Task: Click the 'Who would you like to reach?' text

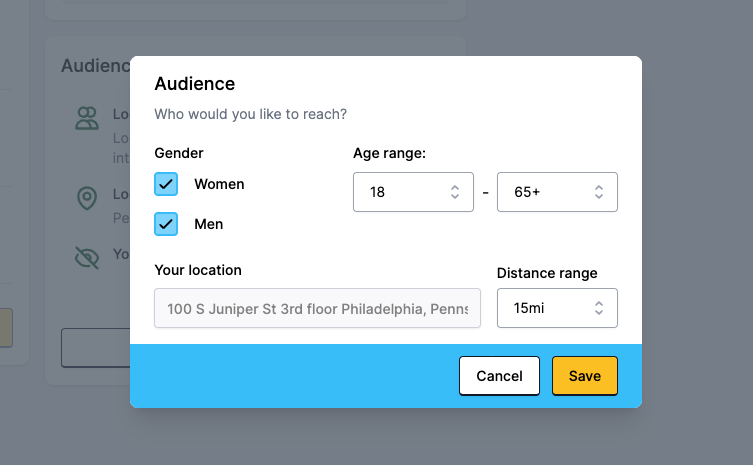Action: pyautogui.click(x=251, y=114)
